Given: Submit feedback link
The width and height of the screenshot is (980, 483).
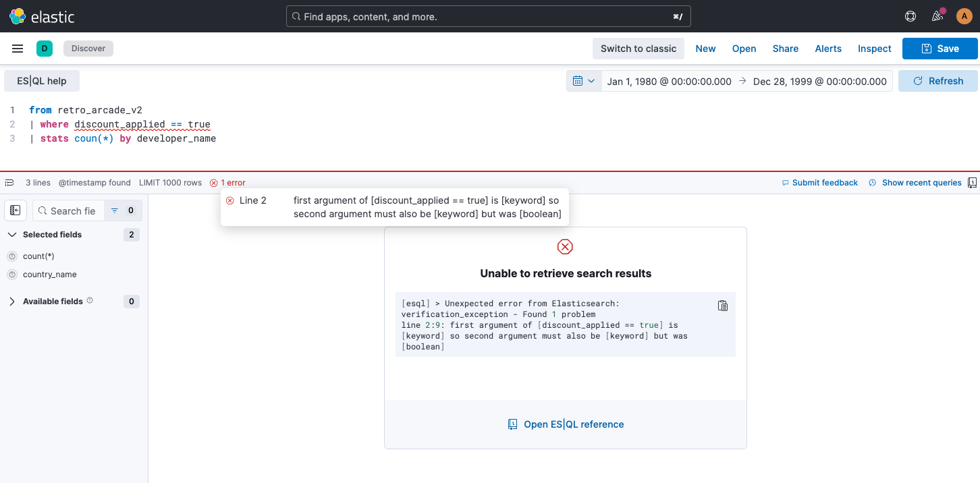Looking at the screenshot, I should click(819, 183).
